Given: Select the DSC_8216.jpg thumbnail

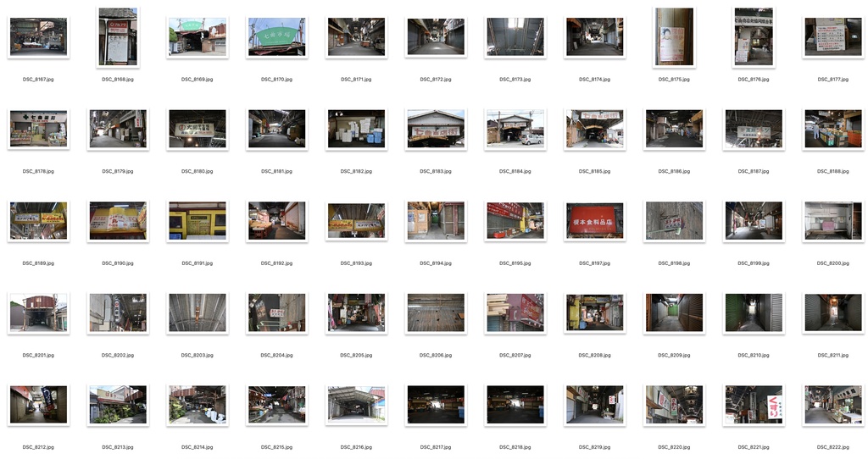Looking at the screenshot, I should click(x=356, y=405).
